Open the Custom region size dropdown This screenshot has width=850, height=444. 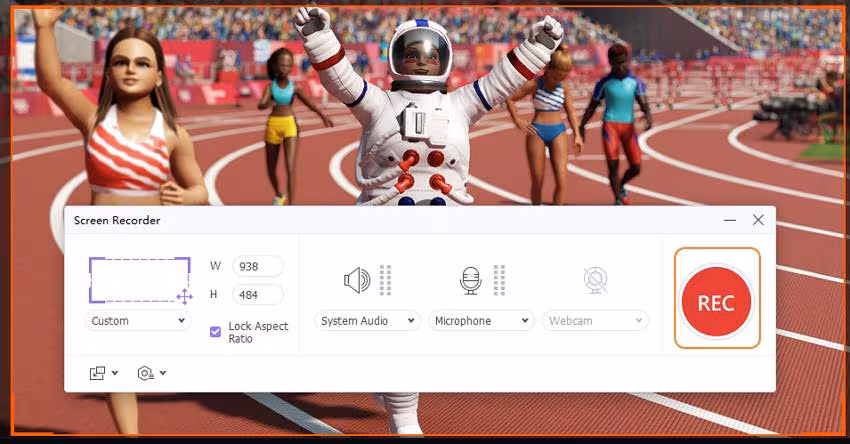tap(138, 321)
